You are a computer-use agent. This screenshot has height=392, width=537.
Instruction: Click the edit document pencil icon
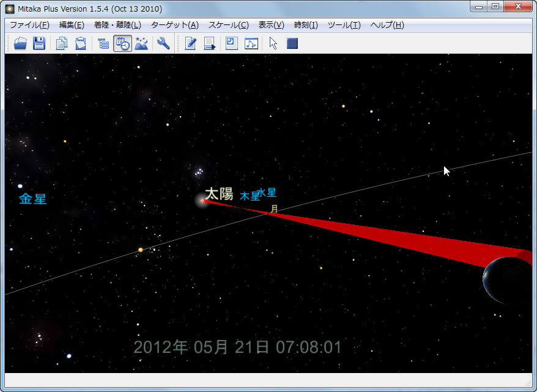point(190,43)
